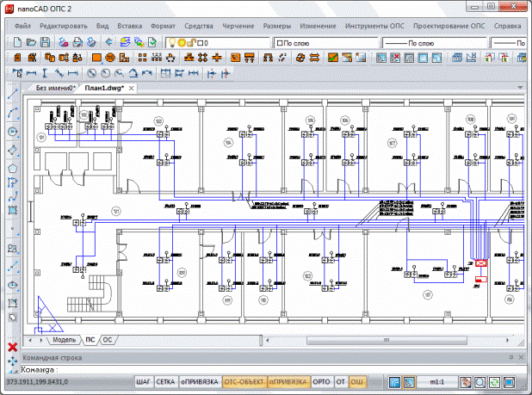Screen dimensions: 532x395
Task: Toggle ШАГ snap step mode
Action: pos(143,382)
